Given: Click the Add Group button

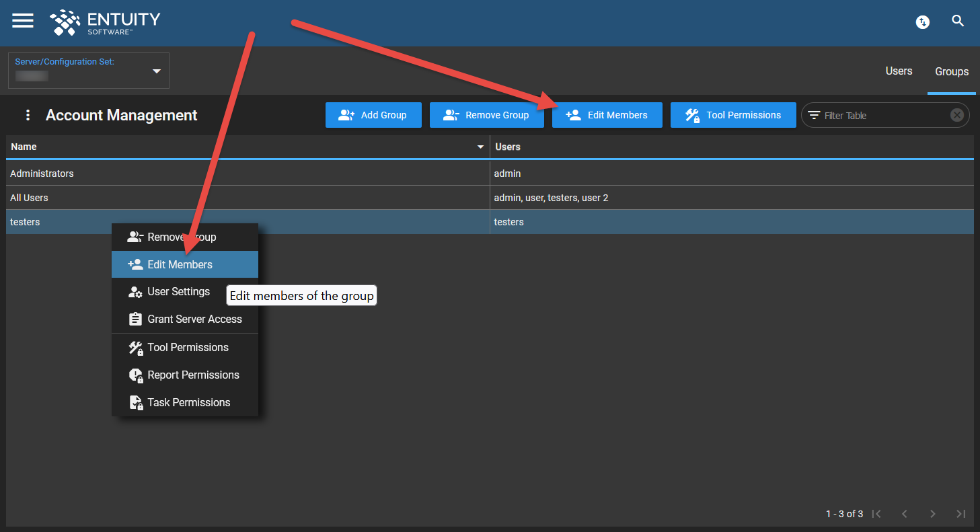Looking at the screenshot, I should 373,114.
